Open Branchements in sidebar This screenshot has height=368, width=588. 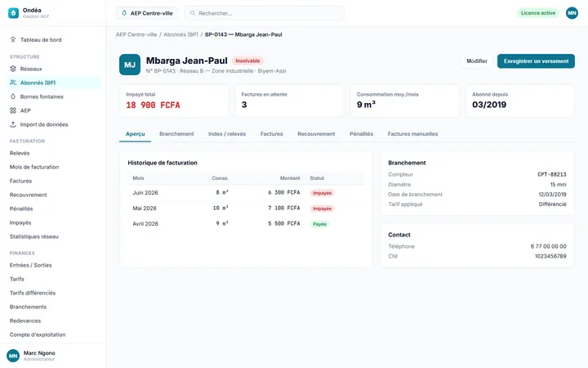coord(28,307)
